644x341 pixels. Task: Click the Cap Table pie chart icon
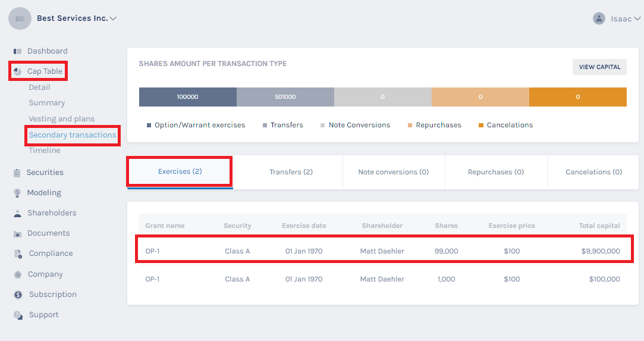(17, 71)
